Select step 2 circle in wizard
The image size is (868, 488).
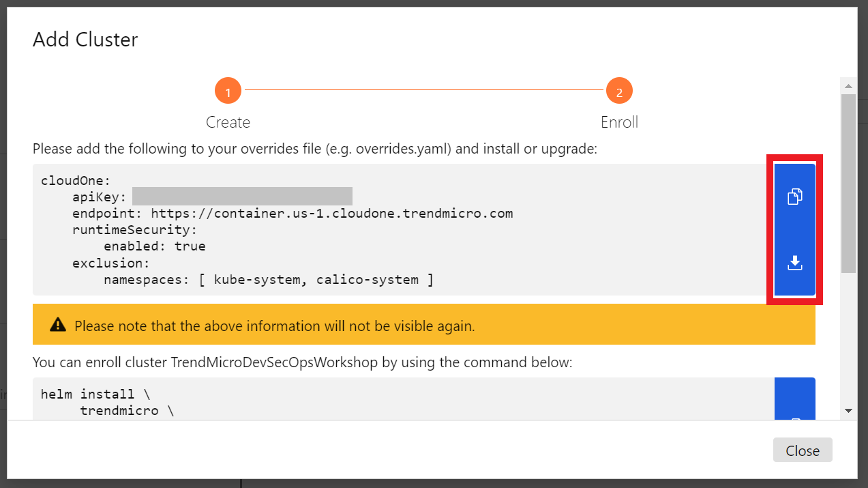click(619, 91)
